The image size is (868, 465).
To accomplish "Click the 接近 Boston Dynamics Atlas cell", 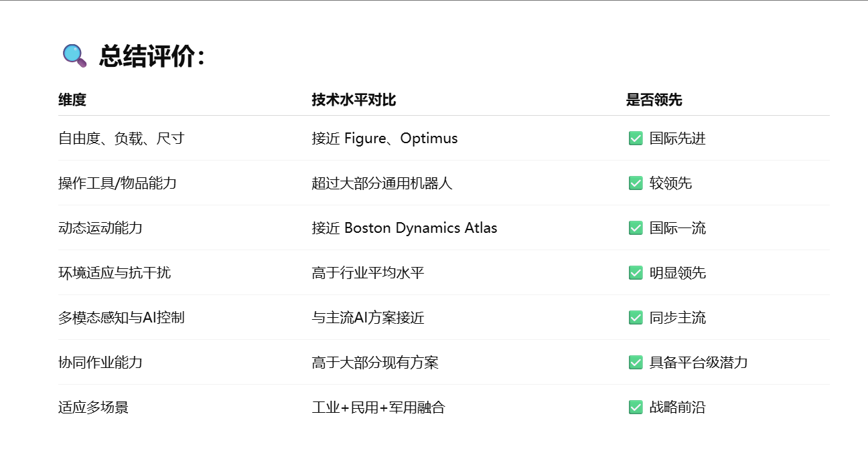I will click(x=405, y=228).
